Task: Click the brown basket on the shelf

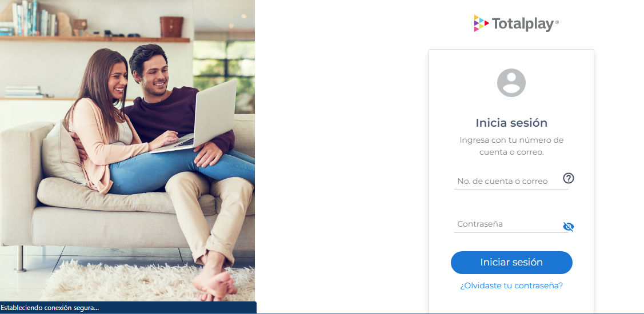Action: pyautogui.click(x=171, y=27)
